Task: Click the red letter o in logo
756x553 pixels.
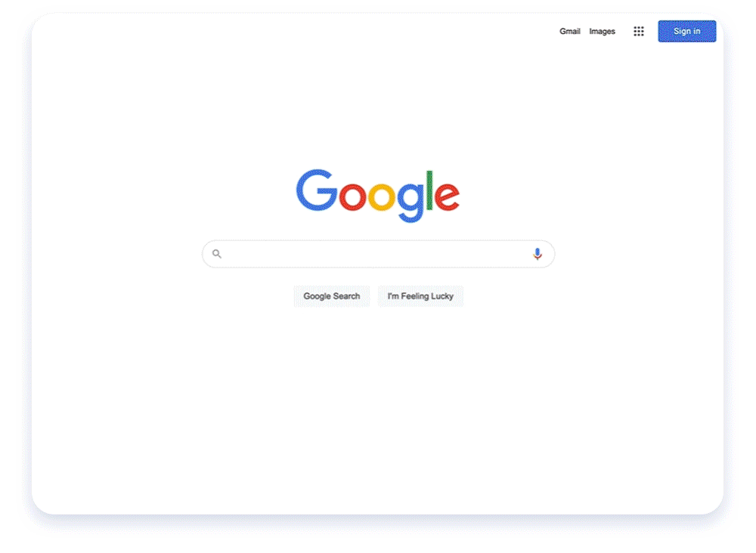Action: pyautogui.click(x=352, y=197)
